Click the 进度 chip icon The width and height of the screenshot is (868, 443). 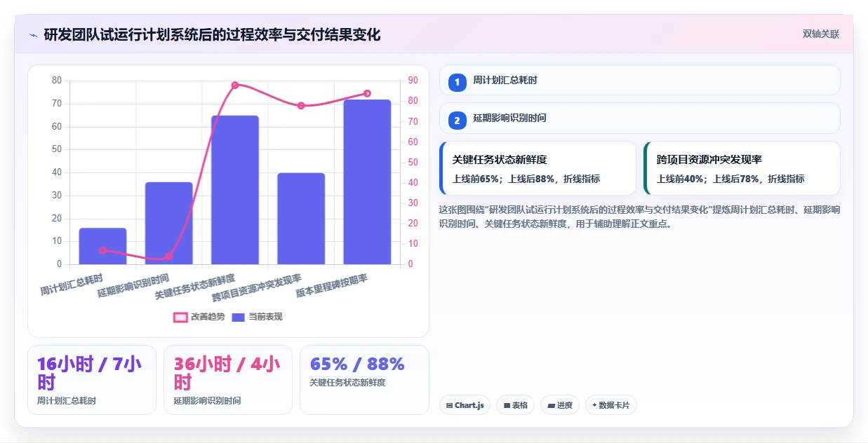pyautogui.click(x=552, y=405)
